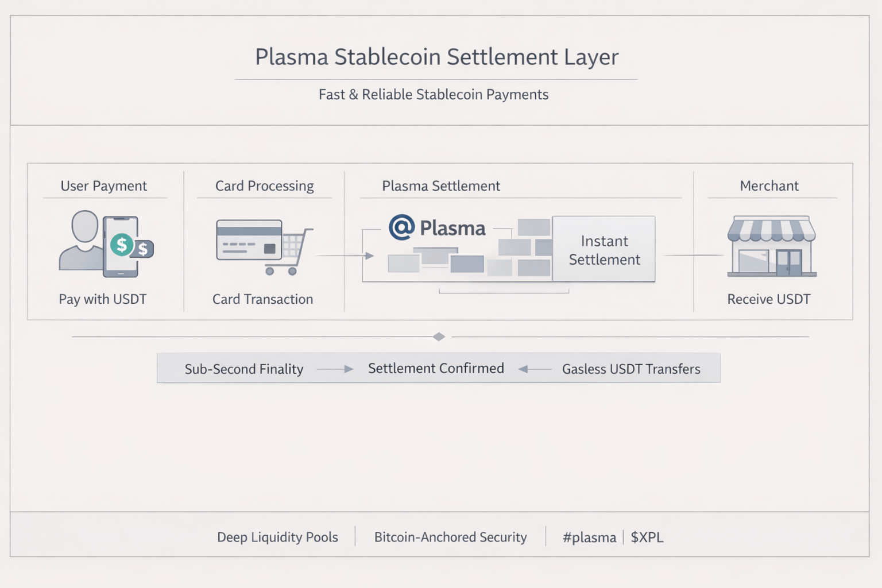Select the User Payment heading
Image resolution: width=882 pixels, height=588 pixels.
(x=104, y=186)
